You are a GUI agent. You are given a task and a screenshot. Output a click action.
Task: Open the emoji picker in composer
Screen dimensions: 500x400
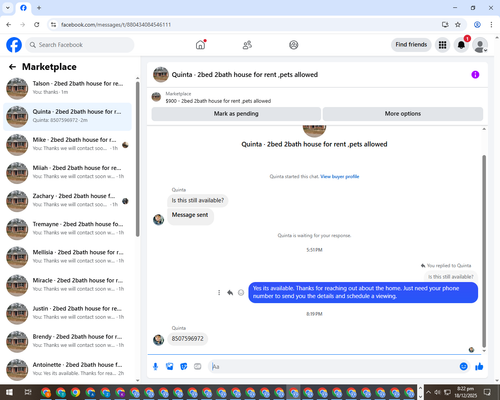(x=463, y=367)
